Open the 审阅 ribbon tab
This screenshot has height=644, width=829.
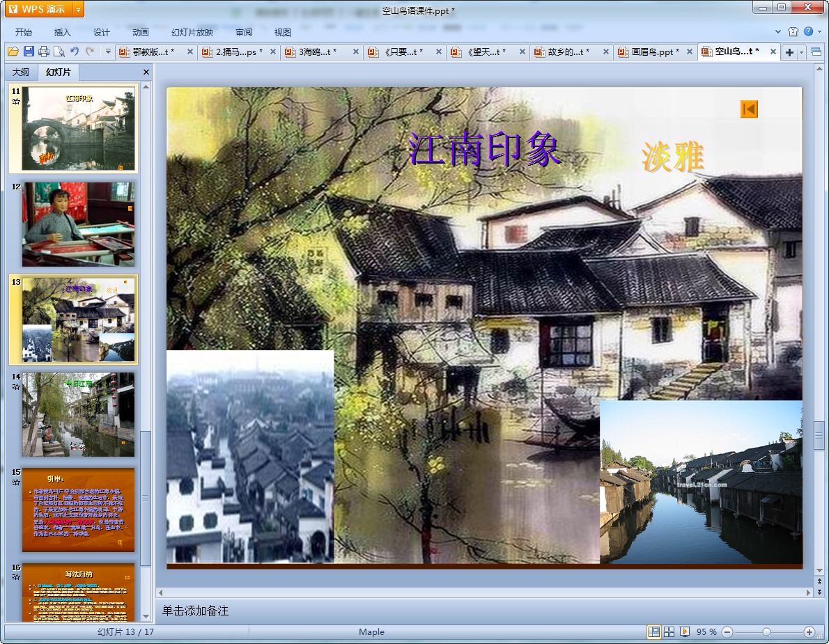pos(244,32)
